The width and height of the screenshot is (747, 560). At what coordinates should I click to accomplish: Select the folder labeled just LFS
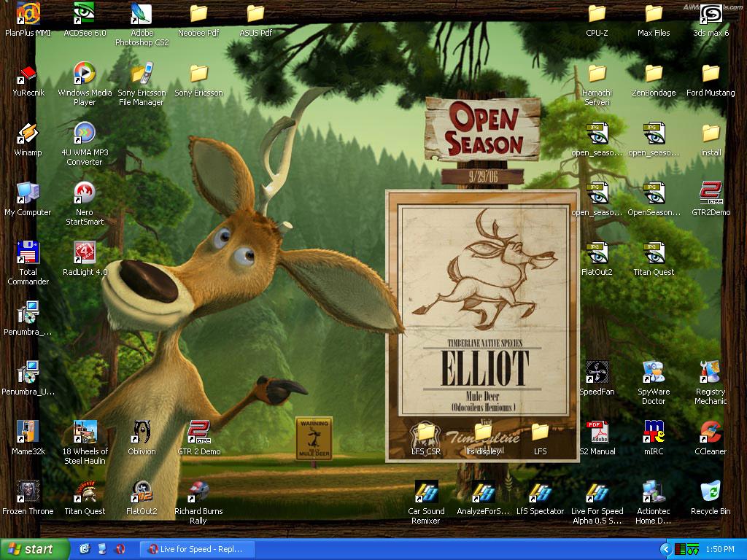tap(540, 432)
